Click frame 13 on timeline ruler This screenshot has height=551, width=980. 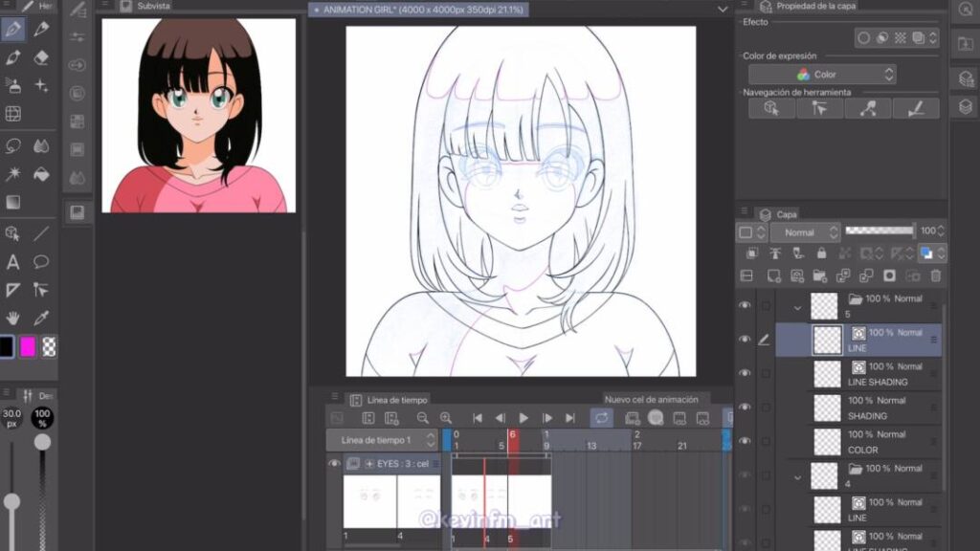tap(591, 446)
